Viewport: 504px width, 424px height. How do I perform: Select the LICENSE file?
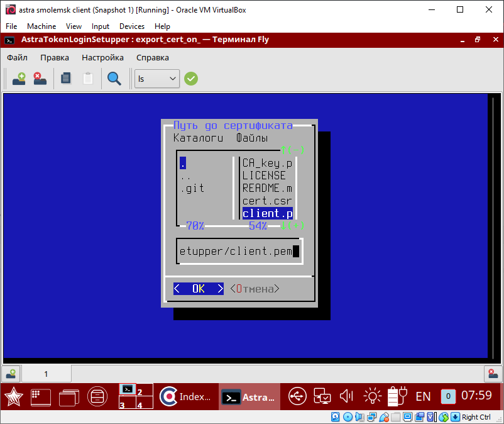tap(264, 176)
